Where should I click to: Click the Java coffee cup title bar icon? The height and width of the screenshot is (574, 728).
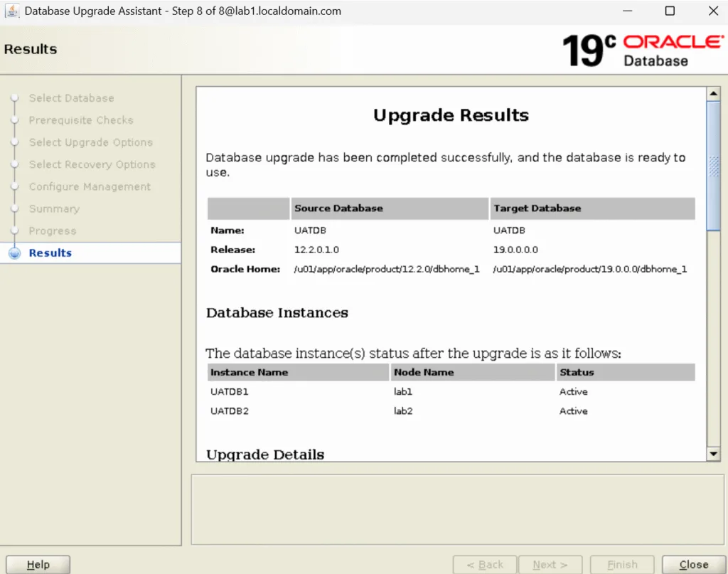click(13, 11)
